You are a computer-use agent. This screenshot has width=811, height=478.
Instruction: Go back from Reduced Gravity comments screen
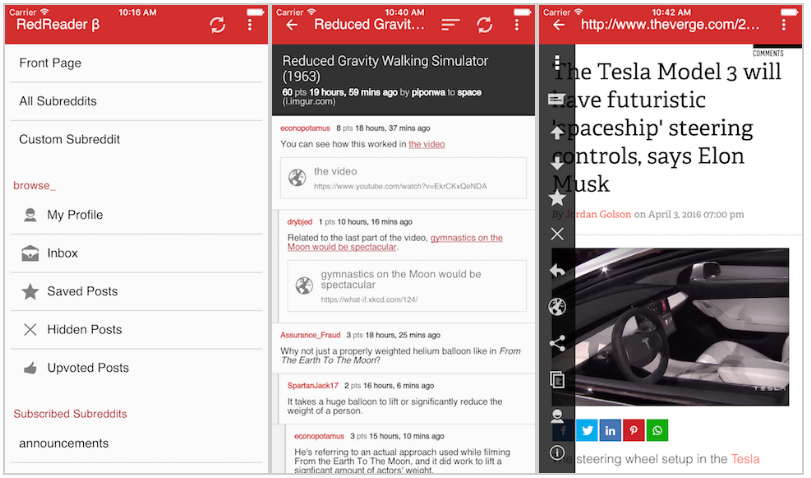[292, 24]
